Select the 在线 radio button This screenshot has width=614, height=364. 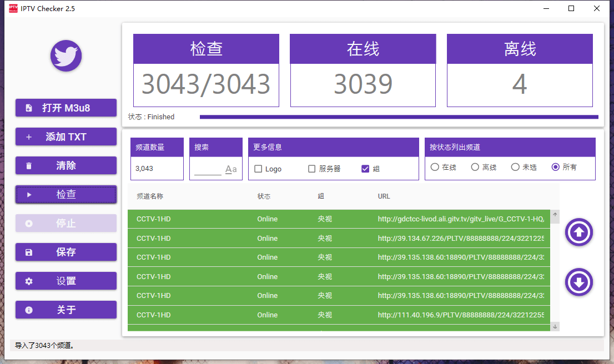(435, 167)
